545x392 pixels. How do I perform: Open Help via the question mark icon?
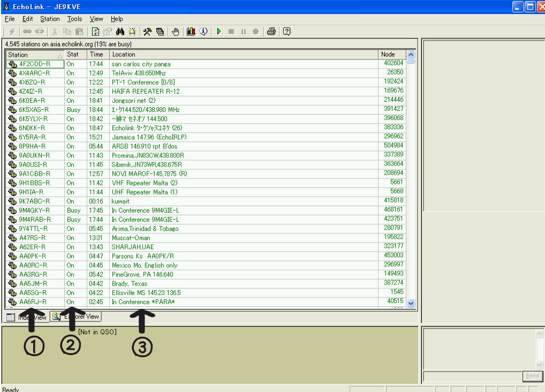[286, 32]
